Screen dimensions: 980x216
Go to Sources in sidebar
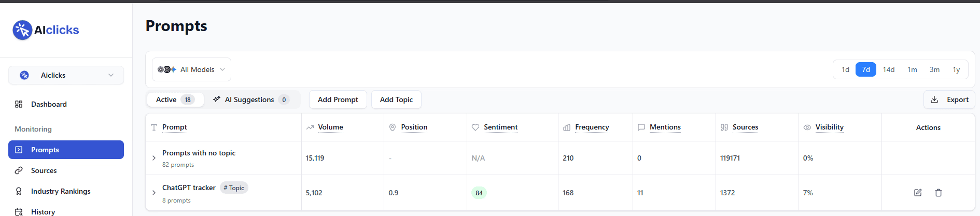(x=44, y=170)
